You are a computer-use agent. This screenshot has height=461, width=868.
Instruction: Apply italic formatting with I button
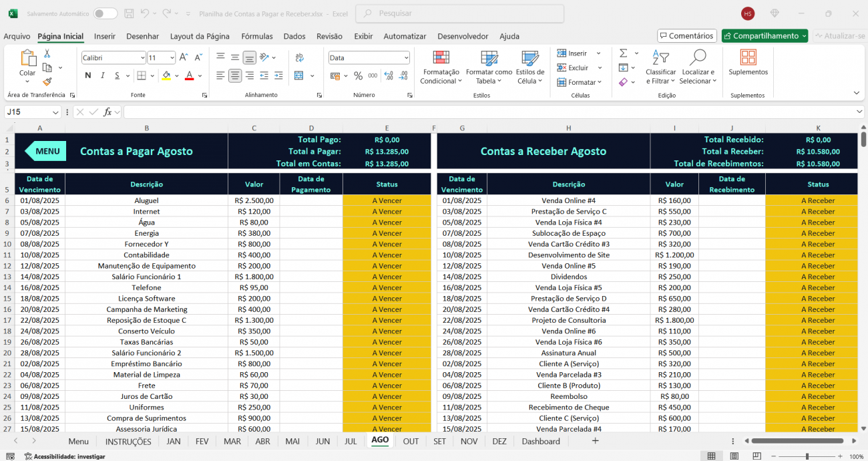pyautogui.click(x=102, y=75)
